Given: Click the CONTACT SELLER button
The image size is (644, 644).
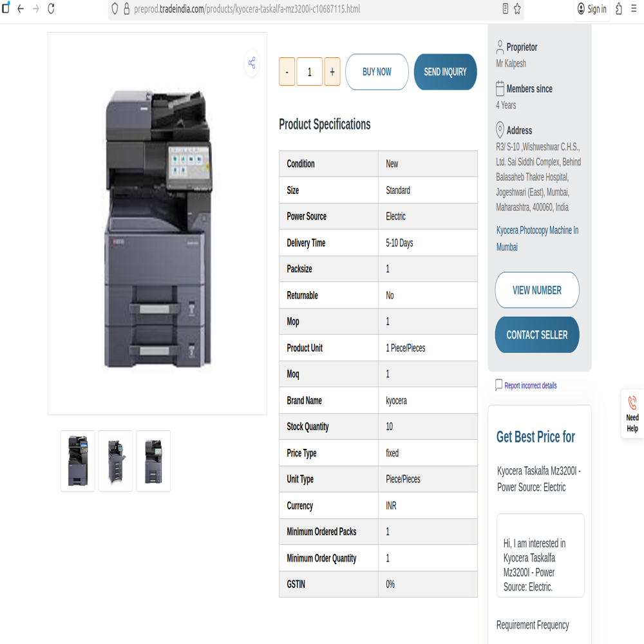Looking at the screenshot, I should coord(536,335).
